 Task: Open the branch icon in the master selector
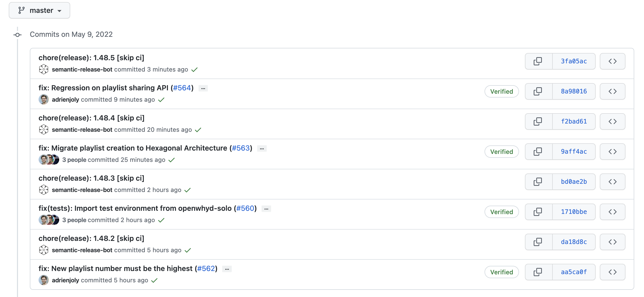[x=22, y=10]
